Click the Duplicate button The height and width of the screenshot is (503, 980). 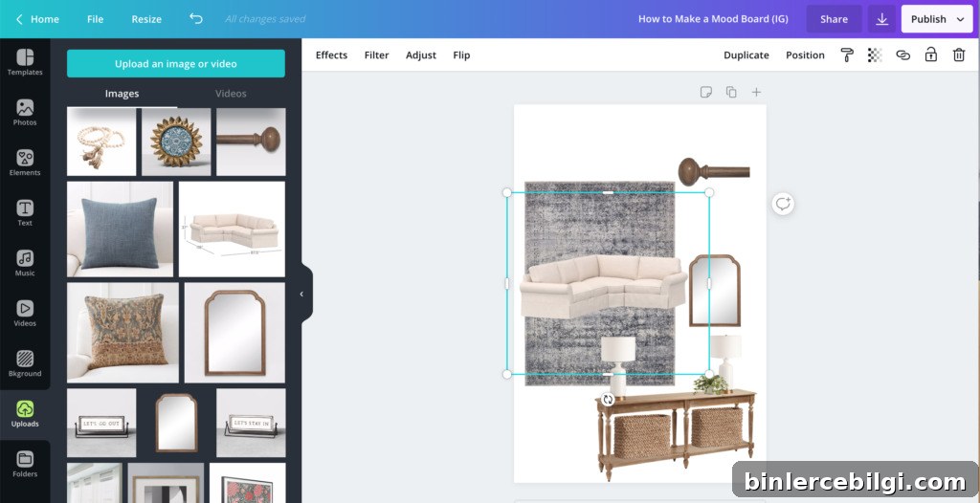pyautogui.click(x=746, y=55)
